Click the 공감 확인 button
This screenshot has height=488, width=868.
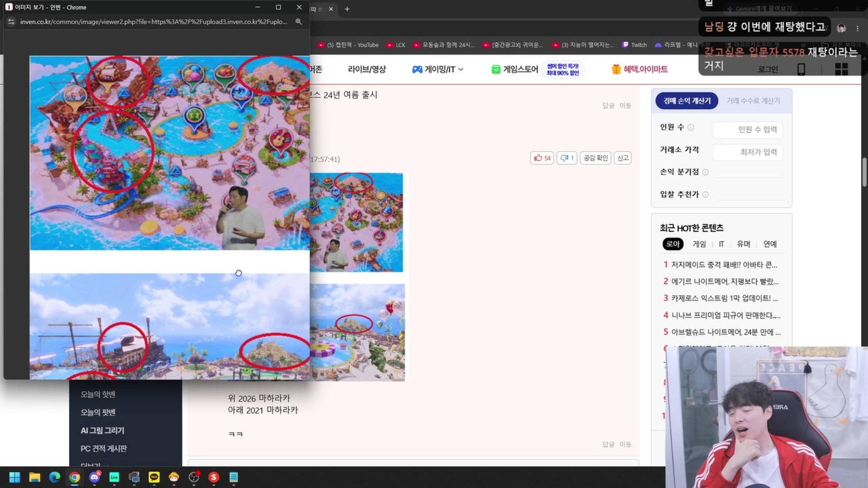(596, 158)
